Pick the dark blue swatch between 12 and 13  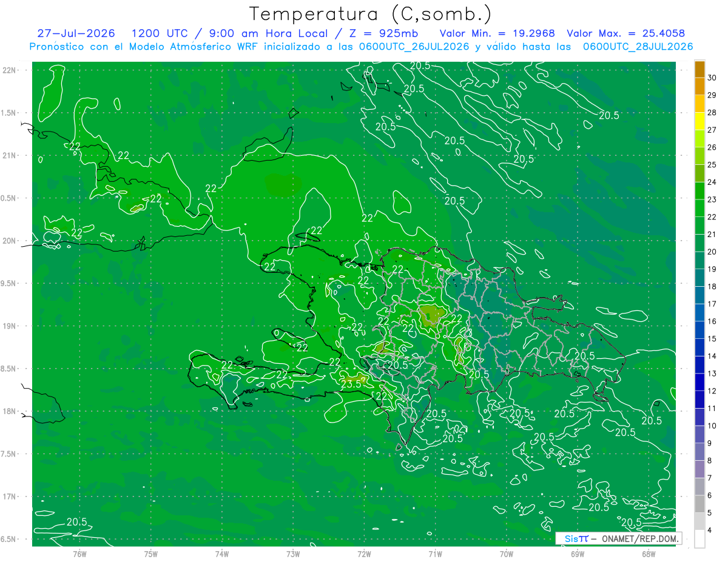coord(699,383)
